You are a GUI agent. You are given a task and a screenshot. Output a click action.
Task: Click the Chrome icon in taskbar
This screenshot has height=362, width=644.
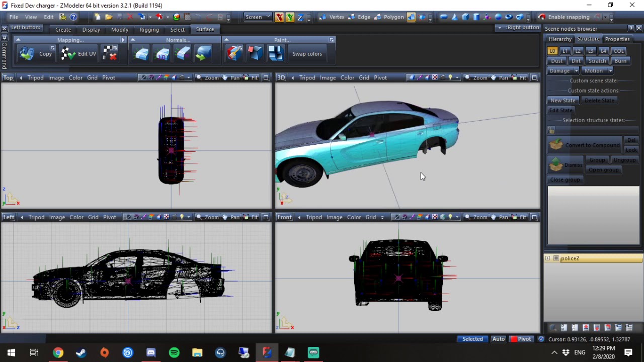click(58, 352)
